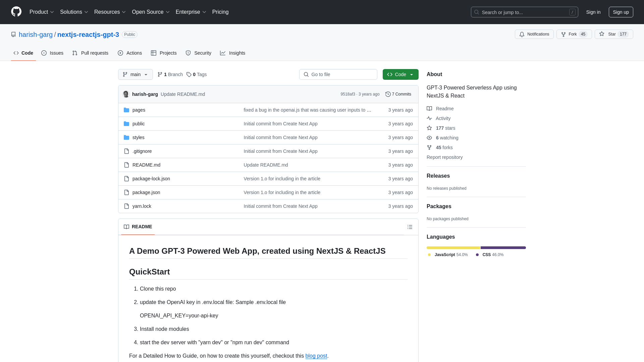Image resolution: width=644 pixels, height=362 pixels.
Task: Open the blog post link in README
Action: 316,356
